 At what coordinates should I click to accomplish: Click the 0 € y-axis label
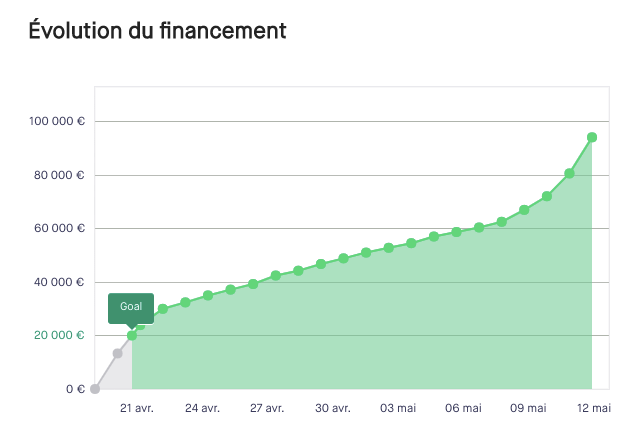[75, 389]
